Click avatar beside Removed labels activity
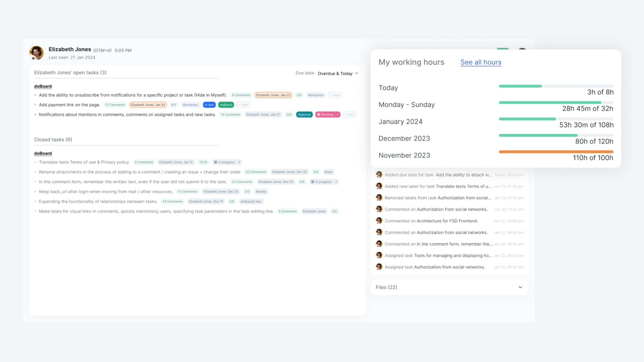 (x=379, y=198)
